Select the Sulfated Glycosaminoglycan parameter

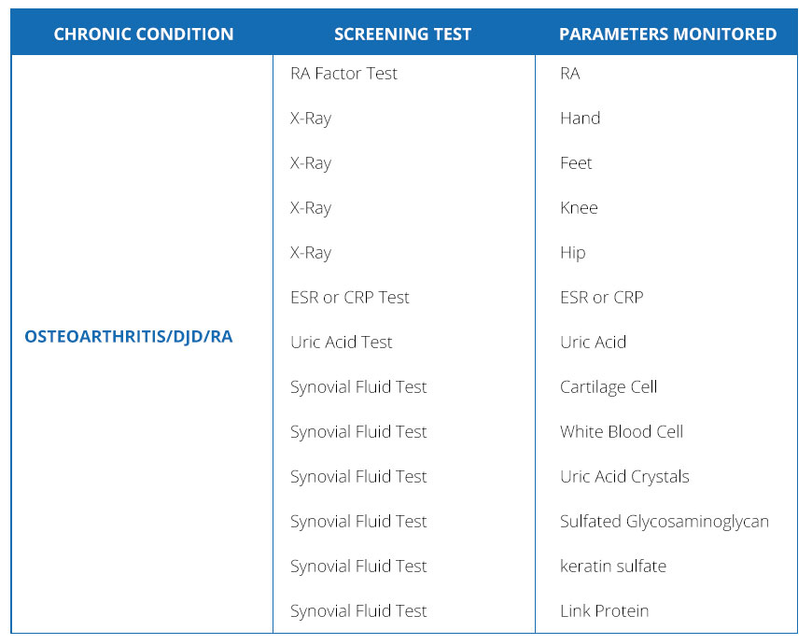[665, 522]
